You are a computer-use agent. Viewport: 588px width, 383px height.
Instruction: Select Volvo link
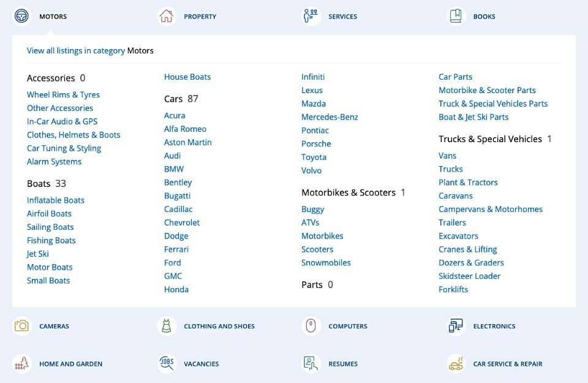click(x=311, y=171)
